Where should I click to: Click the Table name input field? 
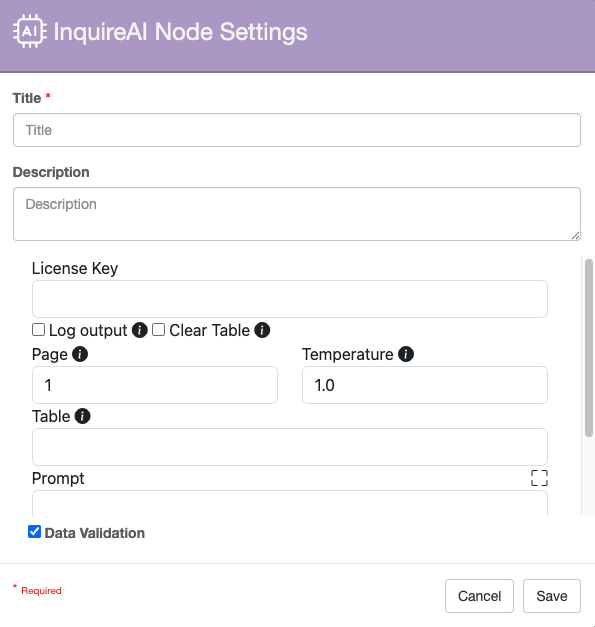(290, 447)
